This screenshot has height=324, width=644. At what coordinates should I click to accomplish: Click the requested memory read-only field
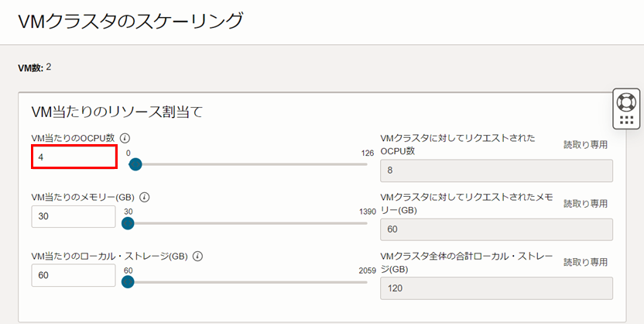coord(496,229)
